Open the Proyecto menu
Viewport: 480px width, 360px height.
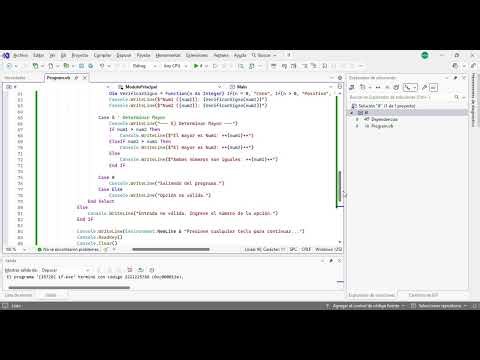(x=80, y=55)
